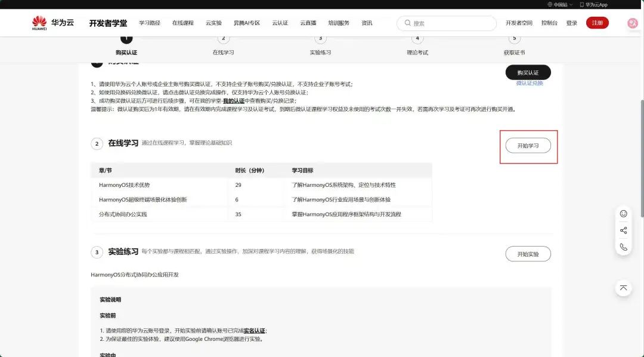Click the globe icon beside 中国站
This screenshot has height=357, width=644.
tap(550, 5)
